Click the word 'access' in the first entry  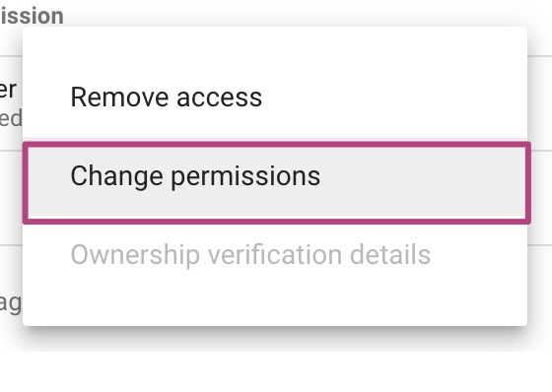point(219,98)
